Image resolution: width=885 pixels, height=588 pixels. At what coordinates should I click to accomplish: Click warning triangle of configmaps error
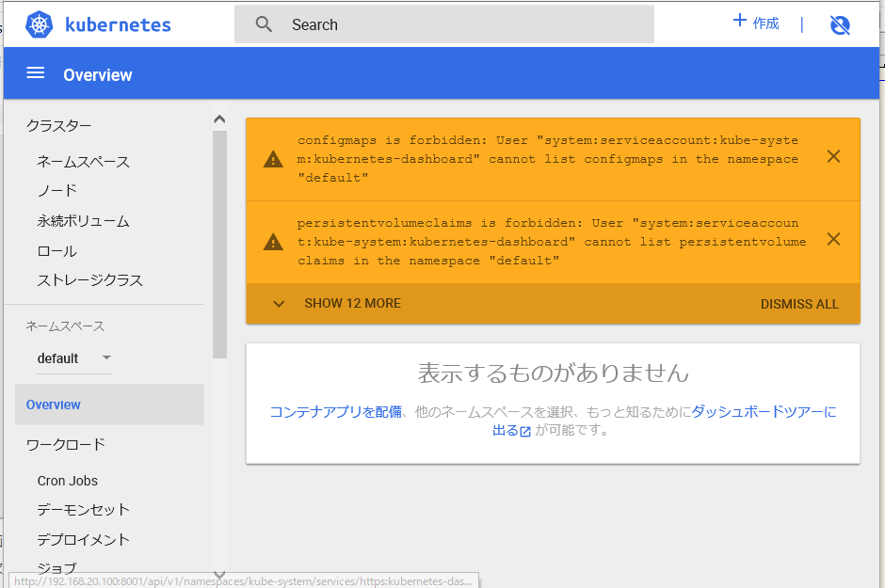(273, 159)
